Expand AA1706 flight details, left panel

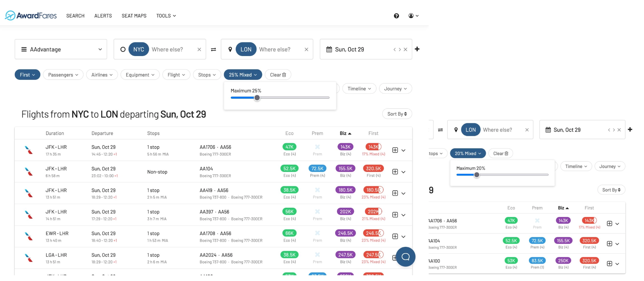pyautogui.click(x=403, y=150)
